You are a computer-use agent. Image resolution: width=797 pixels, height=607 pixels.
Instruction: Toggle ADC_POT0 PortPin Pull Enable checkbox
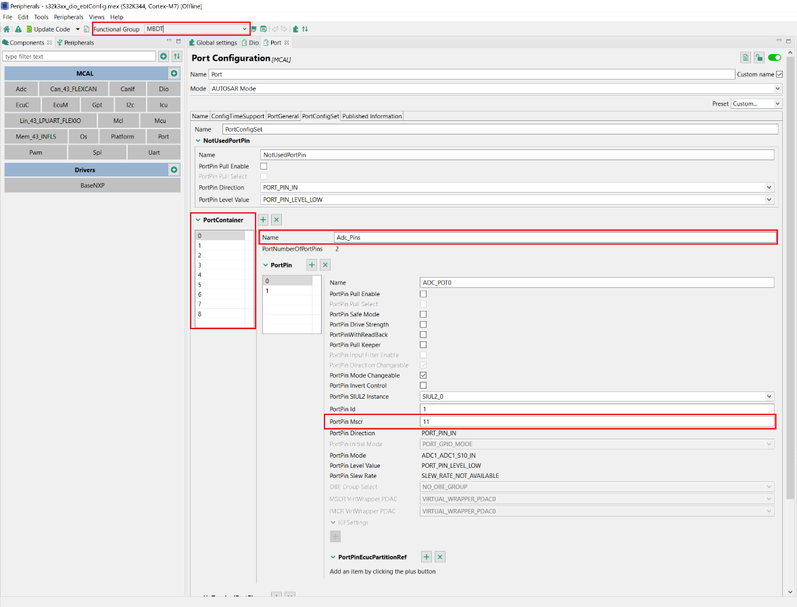pyautogui.click(x=423, y=294)
